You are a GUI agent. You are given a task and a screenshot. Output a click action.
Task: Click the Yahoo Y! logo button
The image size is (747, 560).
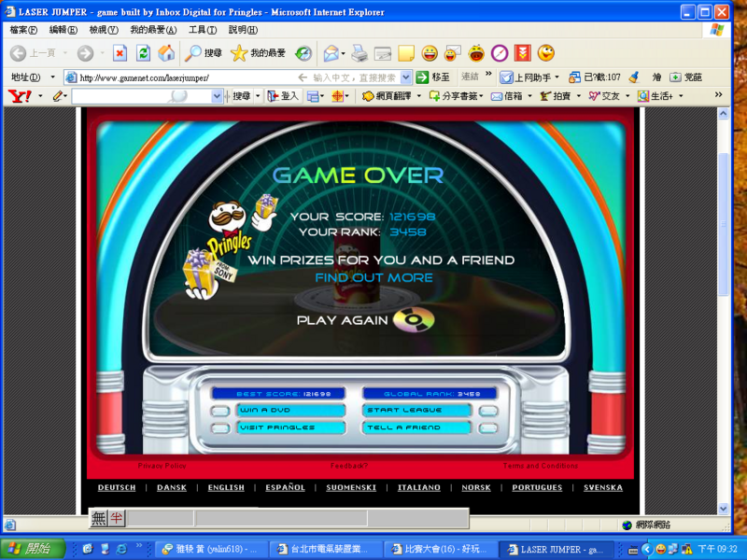[x=20, y=96]
